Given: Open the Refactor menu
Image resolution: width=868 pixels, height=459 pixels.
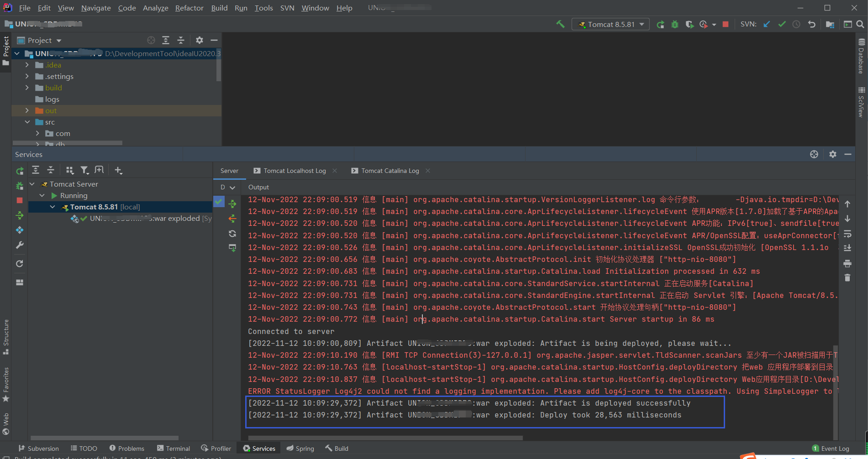Looking at the screenshot, I should coord(189,8).
